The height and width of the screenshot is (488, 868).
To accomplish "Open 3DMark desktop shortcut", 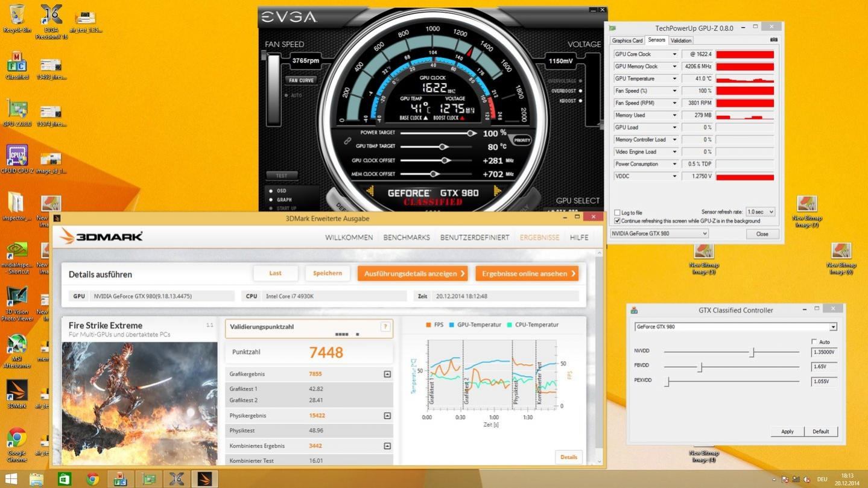I will 17,395.
